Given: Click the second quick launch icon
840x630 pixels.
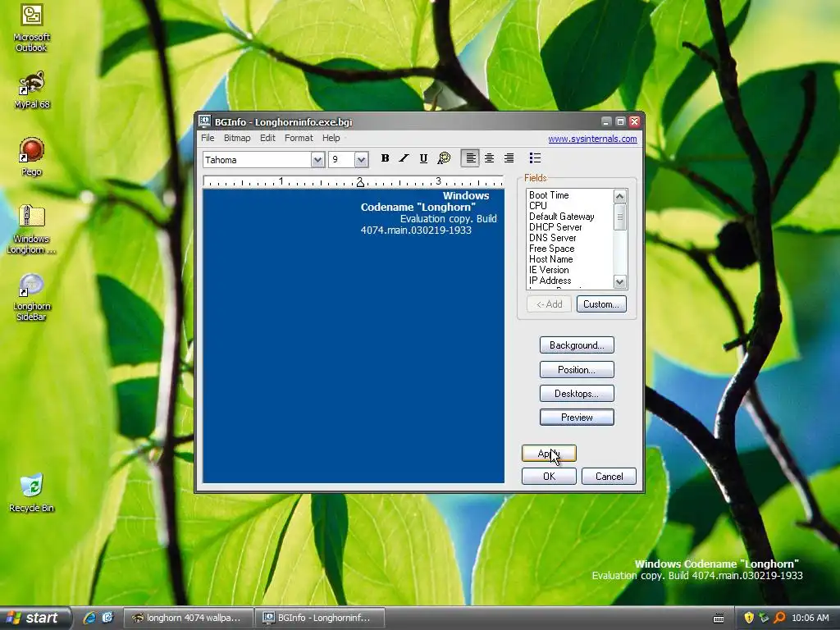Looking at the screenshot, I should click(x=107, y=619).
